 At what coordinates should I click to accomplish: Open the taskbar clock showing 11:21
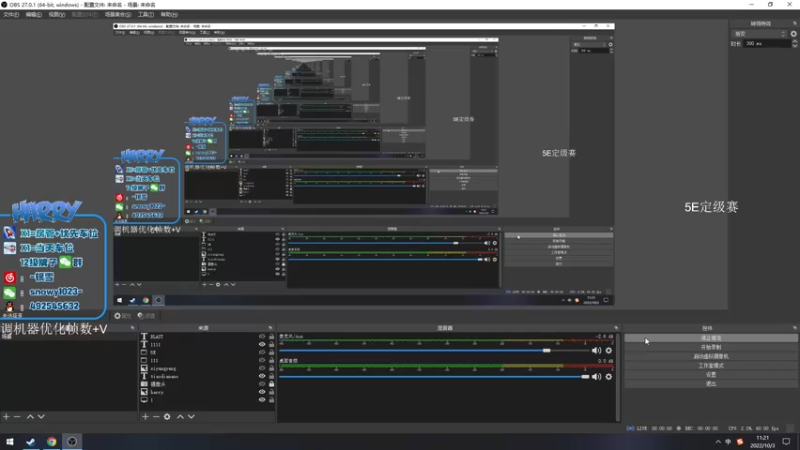(762, 442)
